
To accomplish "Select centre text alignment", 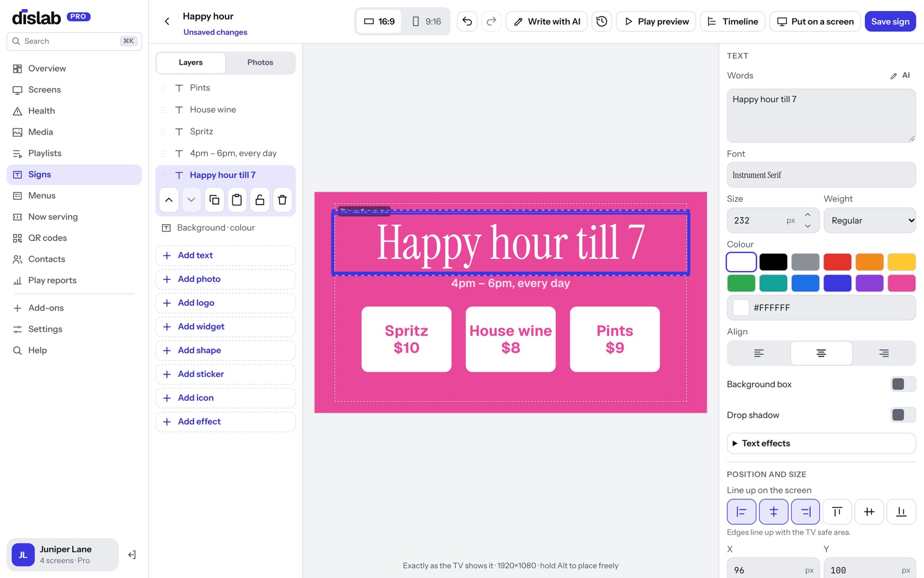I will coord(821,353).
